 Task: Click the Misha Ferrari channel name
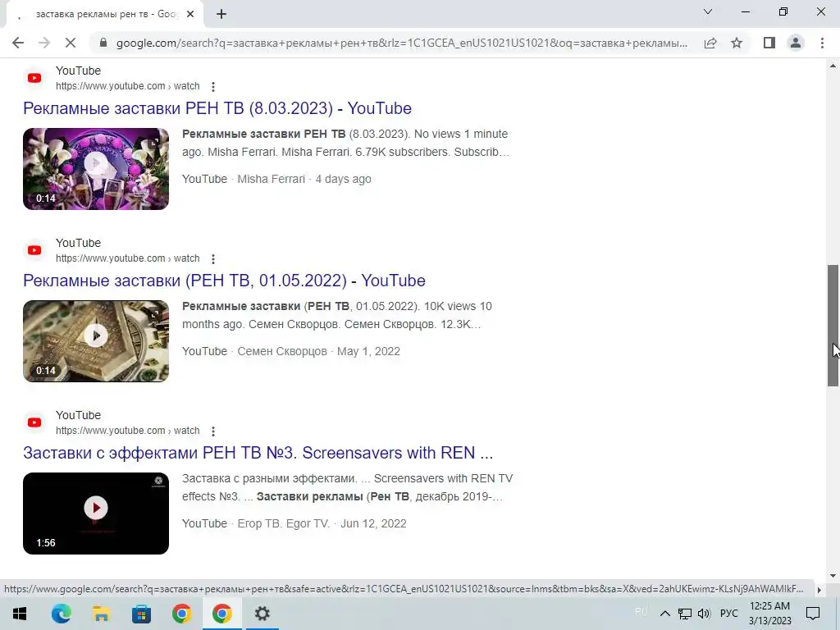(x=271, y=179)
